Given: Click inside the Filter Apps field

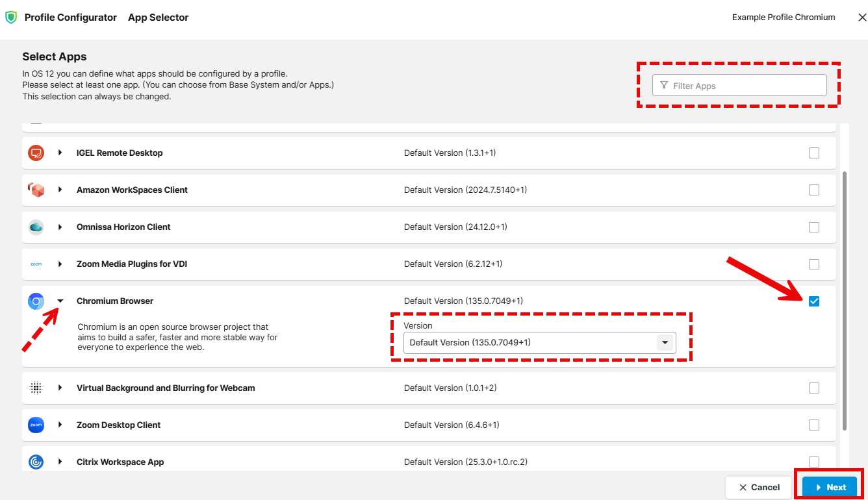Looking at the screenshot, I should pos(739,85).
